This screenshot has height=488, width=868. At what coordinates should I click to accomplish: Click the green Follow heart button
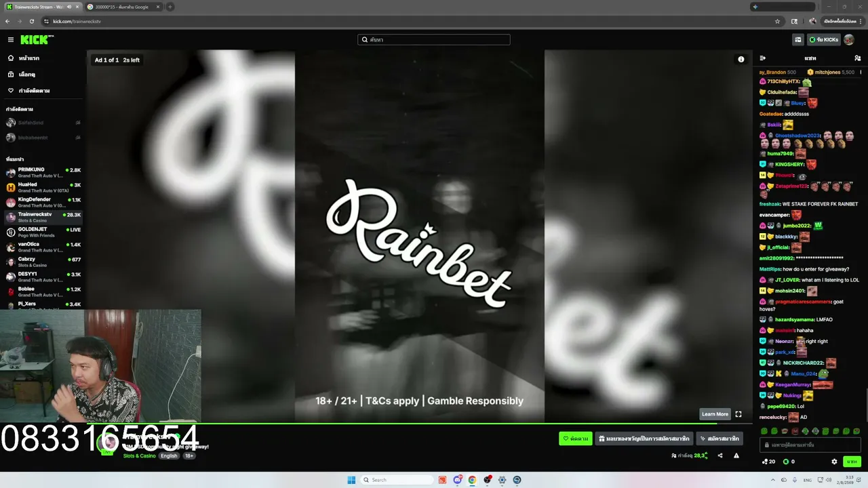575,439
